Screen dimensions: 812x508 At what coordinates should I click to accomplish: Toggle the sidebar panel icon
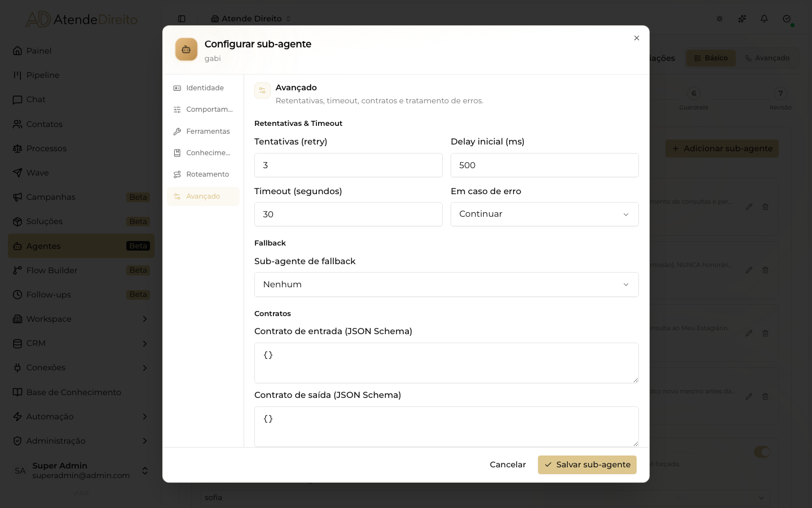pyautogui.click(x=182, y=19)
